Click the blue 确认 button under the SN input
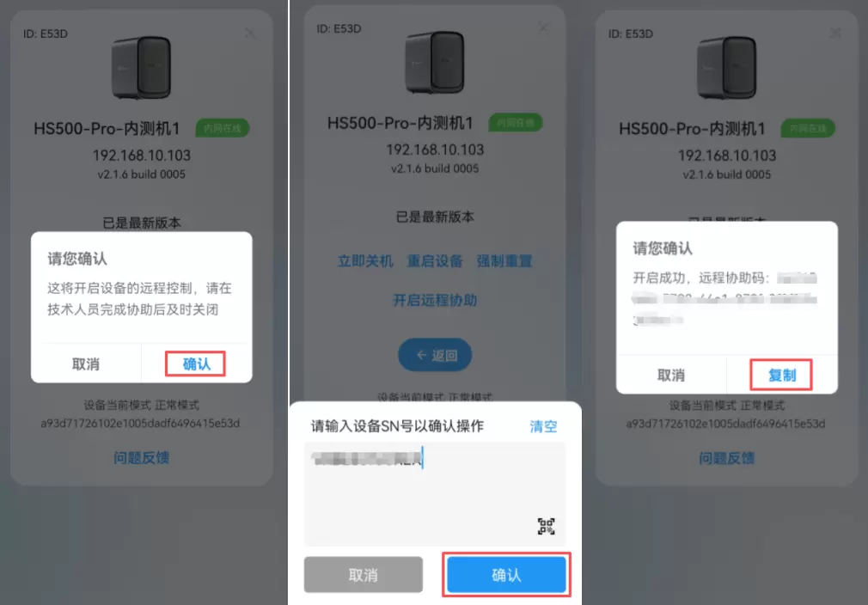Screen dimensions: 868x605 tap(506, 575)
